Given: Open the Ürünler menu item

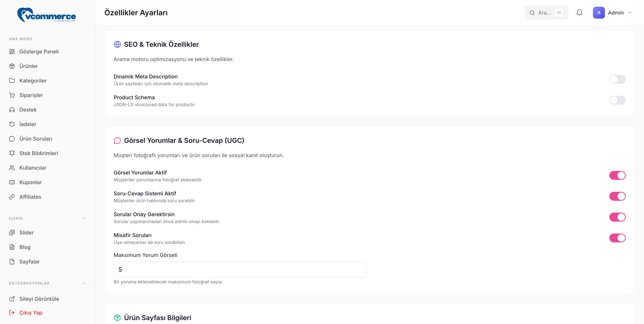Looking at the screenshot, I should tap(29, 66).
